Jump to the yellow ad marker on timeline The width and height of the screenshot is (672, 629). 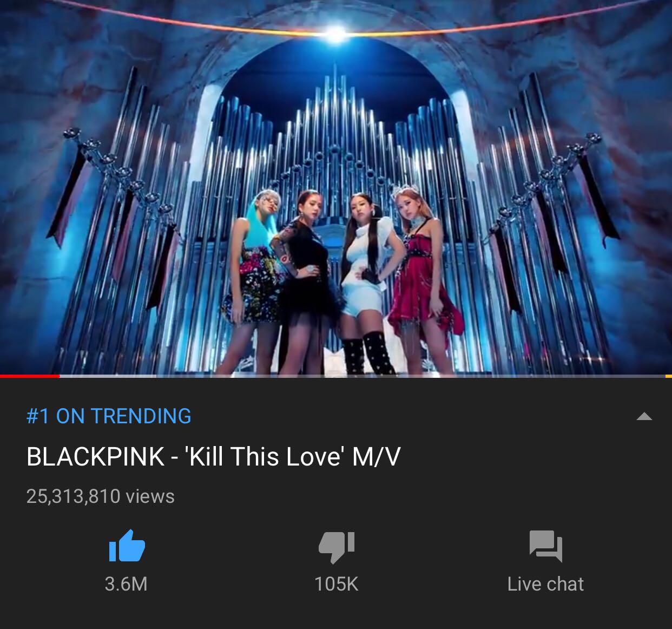[668, 376]
